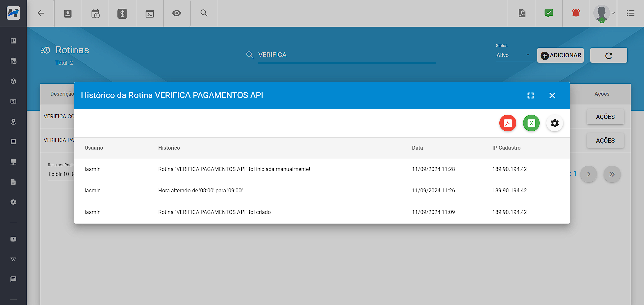
Task: Open the W wiki icon in left sidebar
Action: click(13, 259)
